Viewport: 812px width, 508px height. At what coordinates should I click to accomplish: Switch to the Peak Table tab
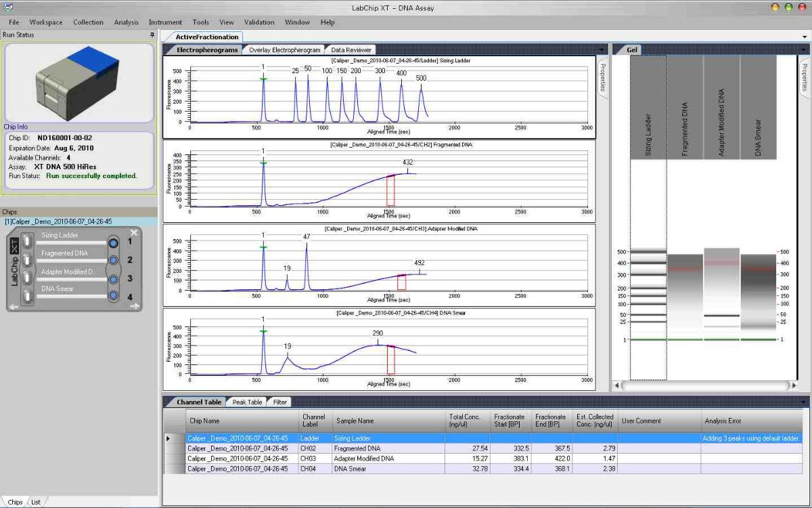[247, 402]
